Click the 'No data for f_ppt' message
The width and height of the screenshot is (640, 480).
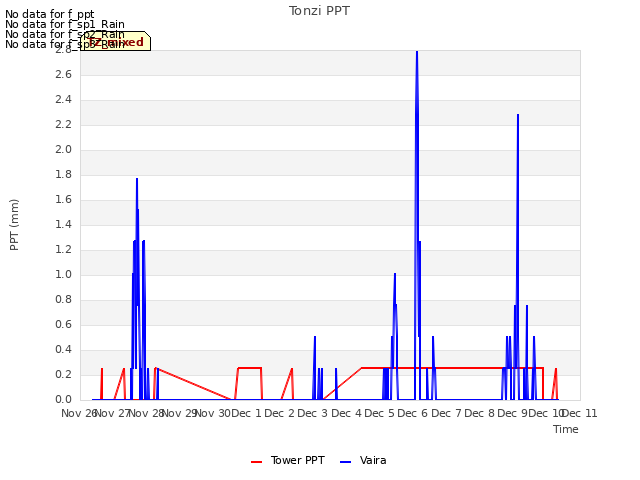[x=50, y=14]
